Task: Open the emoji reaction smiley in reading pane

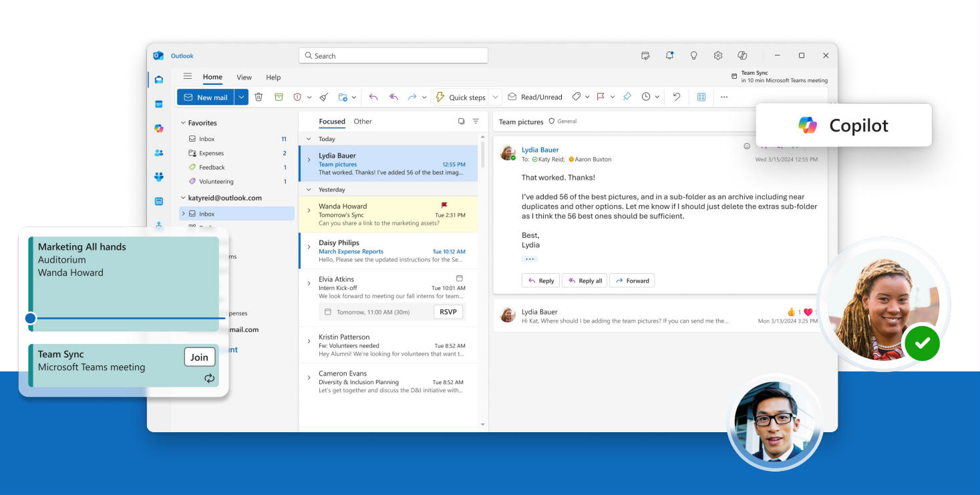Action: pyautogui.click(x=747, y=146)
